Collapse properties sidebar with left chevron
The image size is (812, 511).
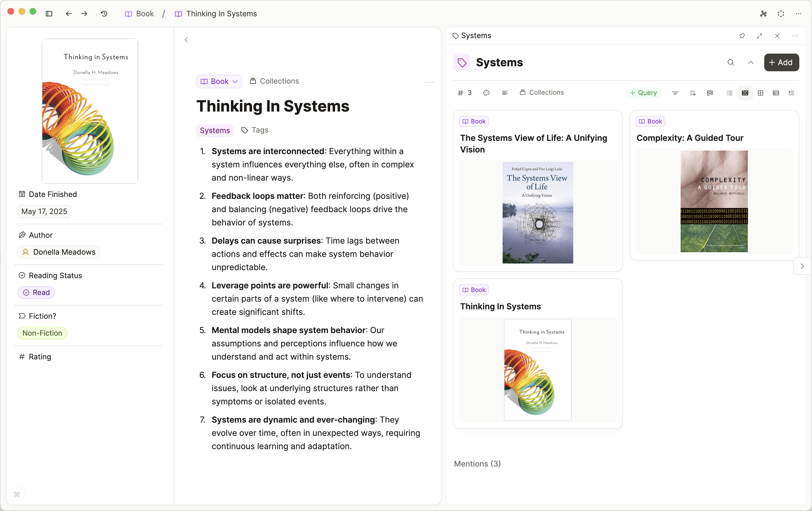[186, 40]
